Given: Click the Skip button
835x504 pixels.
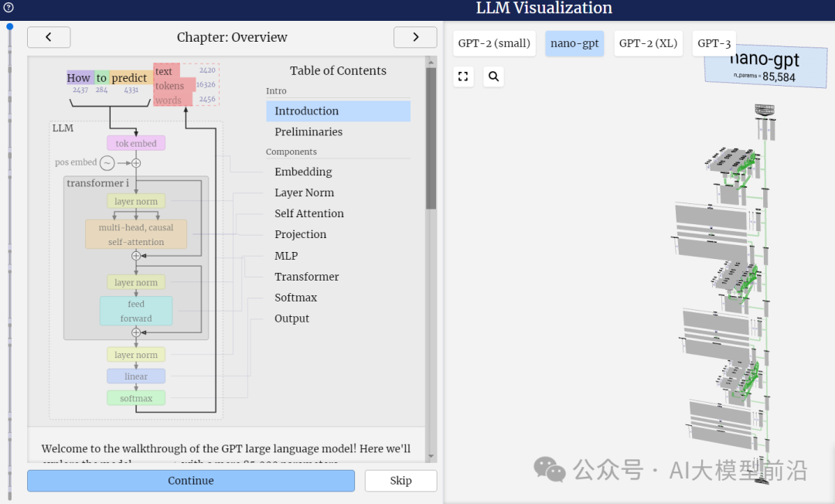Looking at the screenshot, I should pyautogui.click(x=400, y=481).
